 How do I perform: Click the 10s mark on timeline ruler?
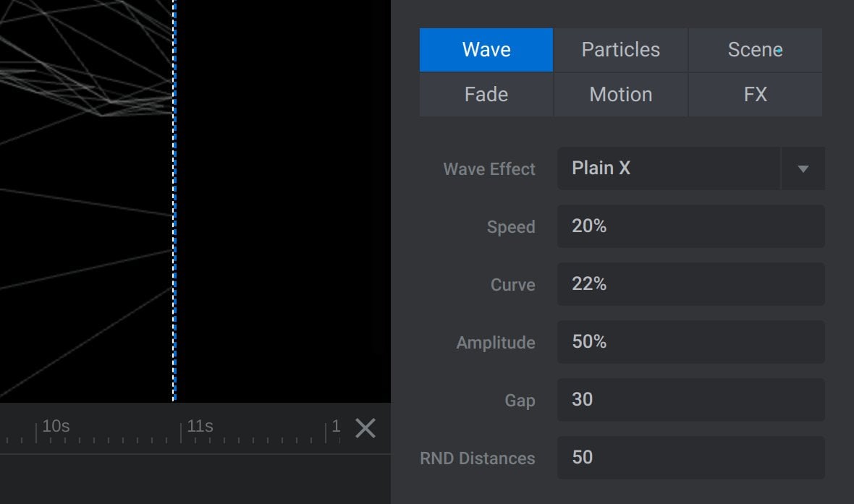55,427
